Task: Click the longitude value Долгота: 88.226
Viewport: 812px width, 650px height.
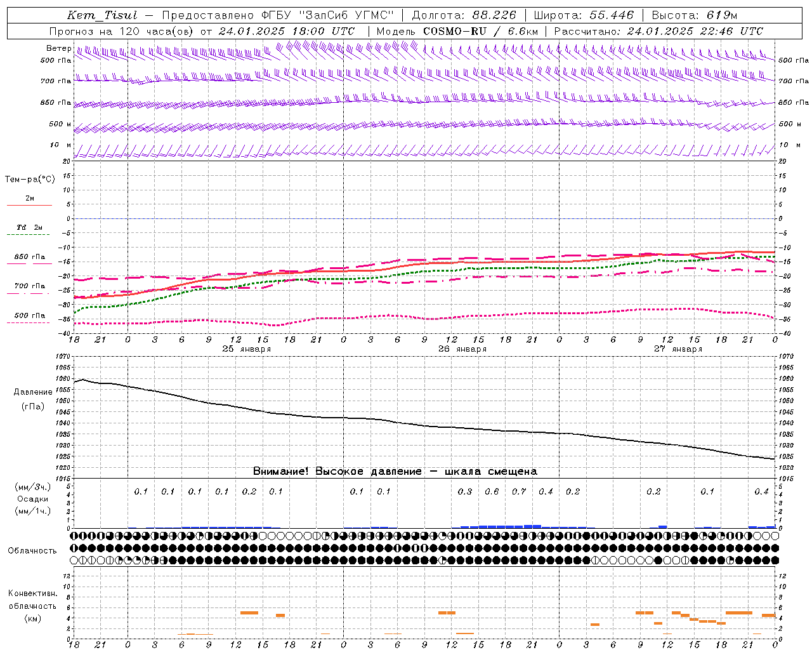Action: pyautogui.click(x=464, y=15)
